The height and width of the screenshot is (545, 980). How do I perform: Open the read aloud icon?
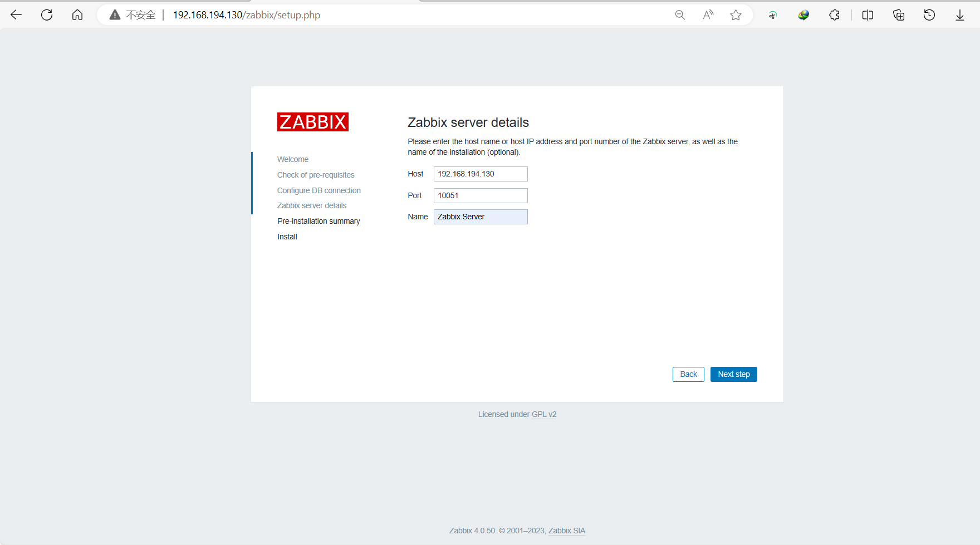[x=708, y=15]
